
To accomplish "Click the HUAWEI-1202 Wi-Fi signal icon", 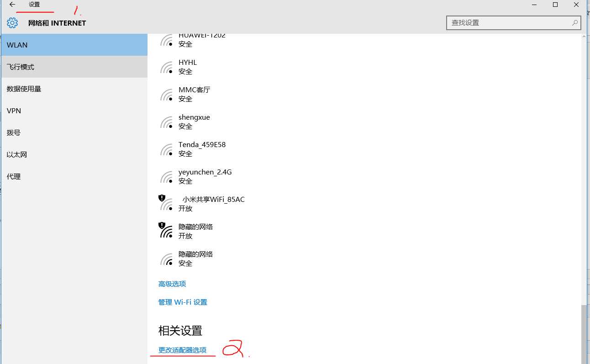I will tap(166, 40).
